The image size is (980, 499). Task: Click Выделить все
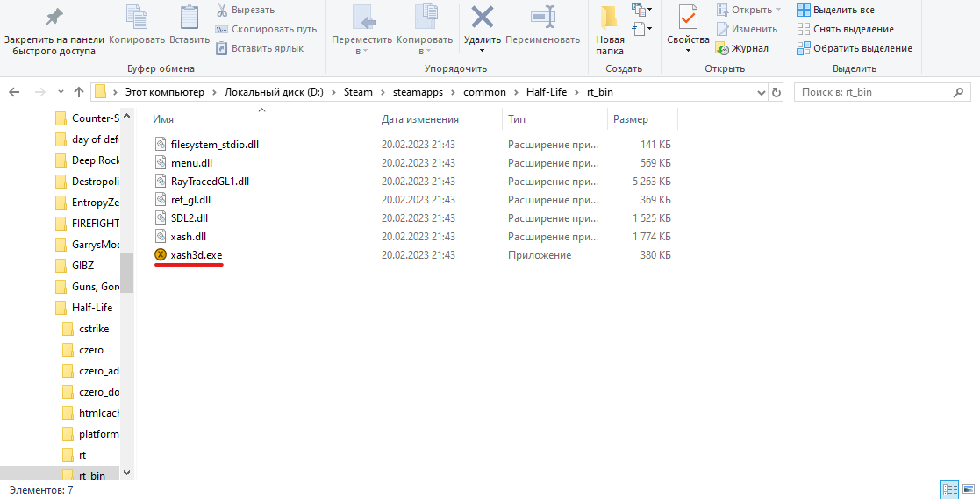pos(835,10)
